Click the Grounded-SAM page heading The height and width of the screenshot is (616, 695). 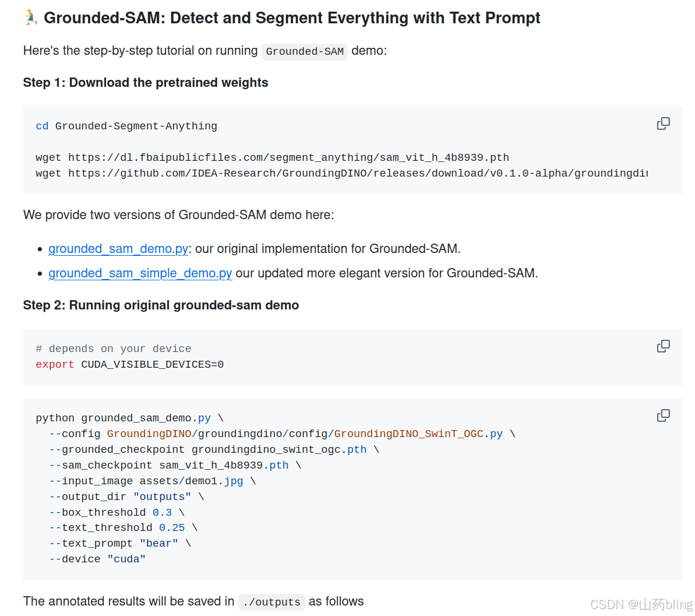(x=292, y=18)
